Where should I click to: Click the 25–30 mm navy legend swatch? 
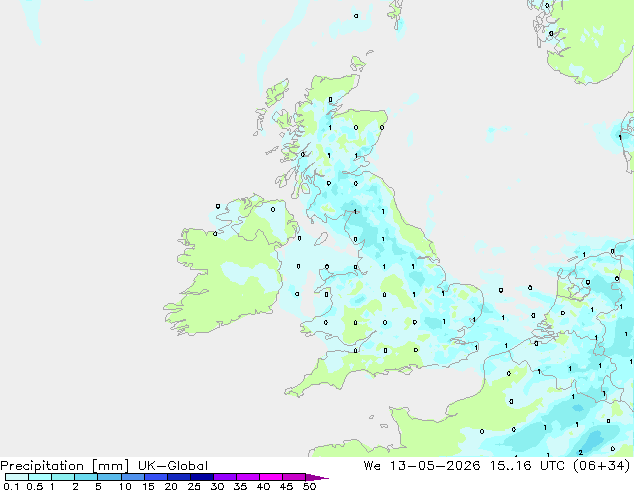tap(202, 477)
